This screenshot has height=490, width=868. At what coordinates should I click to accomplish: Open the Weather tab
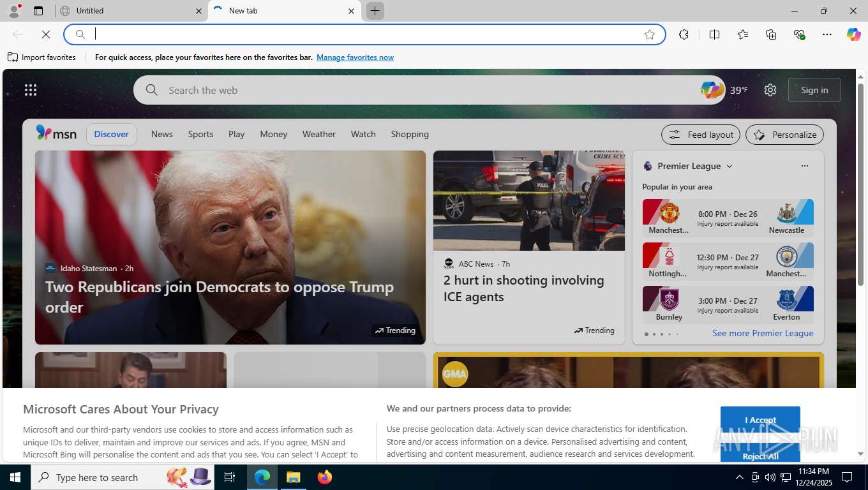coord(319,134)
